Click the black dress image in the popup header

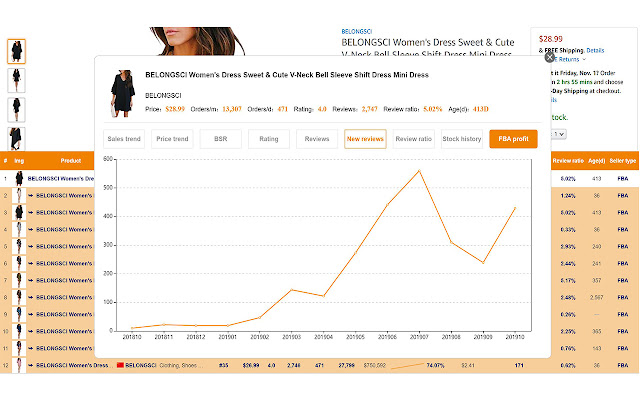click(x=122, y=93)
